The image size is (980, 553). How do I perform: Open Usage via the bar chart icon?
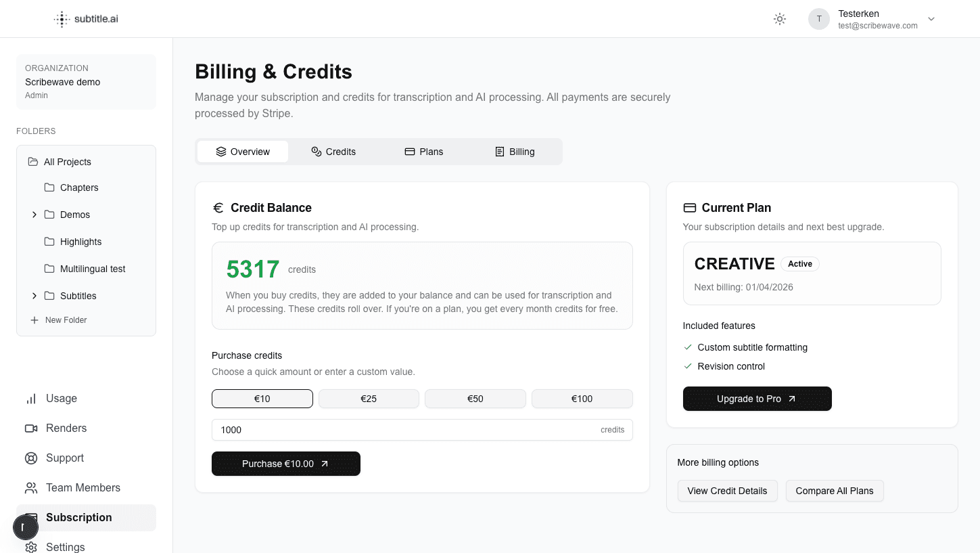point(31,399)
